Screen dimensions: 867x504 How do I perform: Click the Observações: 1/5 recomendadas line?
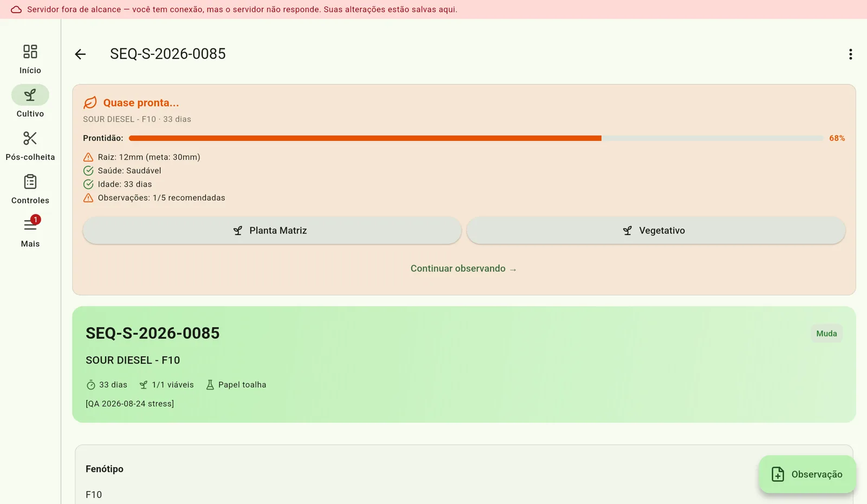[x=161, y=198]
